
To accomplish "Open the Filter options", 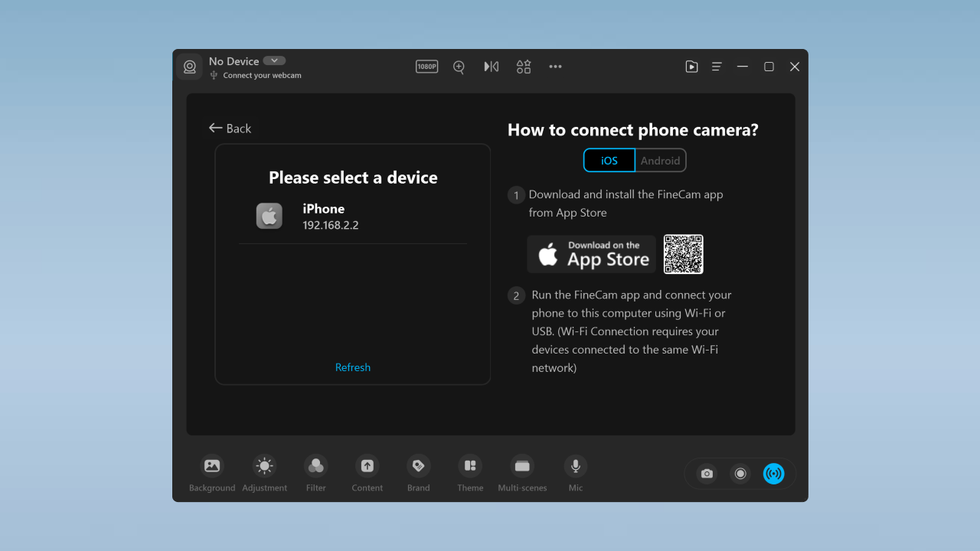I will point(315,466).
